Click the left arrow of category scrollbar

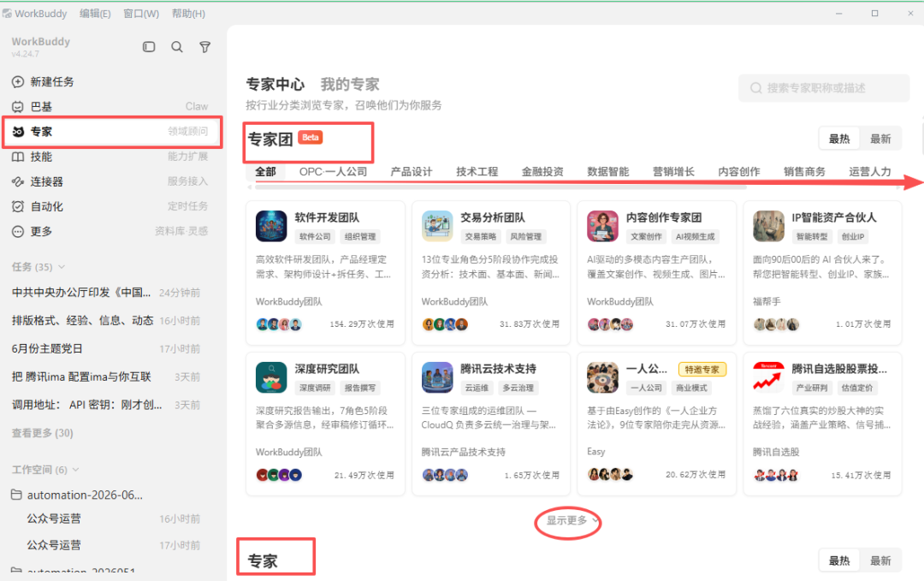(249, 187)
